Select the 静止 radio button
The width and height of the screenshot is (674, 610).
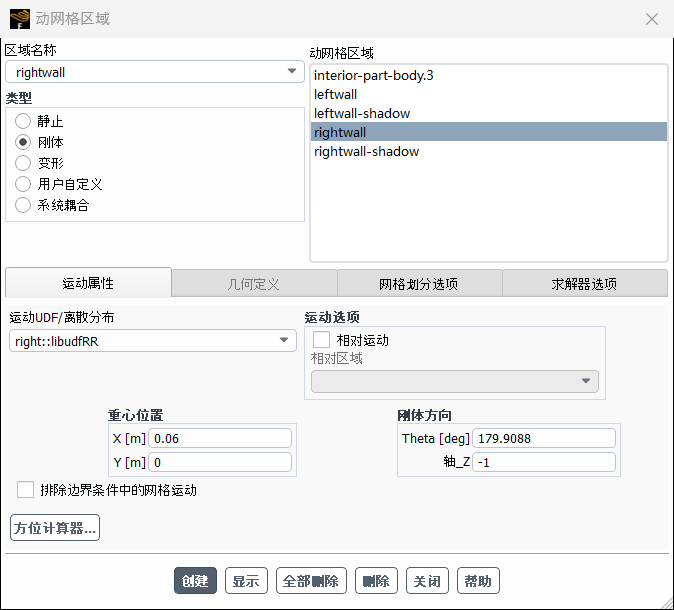tap(23, 121)
